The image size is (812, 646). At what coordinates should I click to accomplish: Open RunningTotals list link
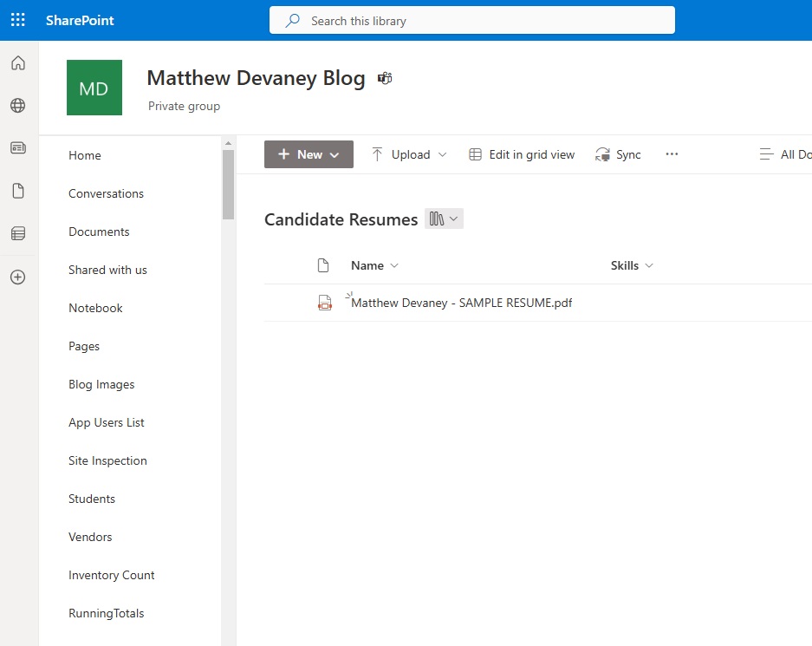point(107,613)
